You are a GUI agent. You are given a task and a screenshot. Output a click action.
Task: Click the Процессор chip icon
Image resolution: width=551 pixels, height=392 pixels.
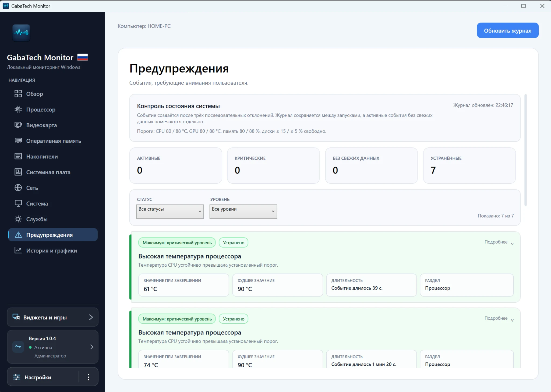[18, 109]
